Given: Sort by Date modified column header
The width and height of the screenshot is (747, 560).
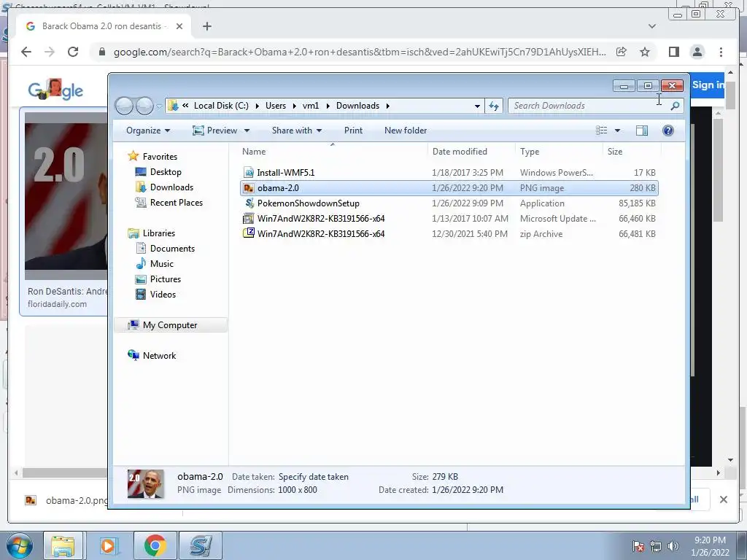Looking at the screenshot, I should (472, 152).
